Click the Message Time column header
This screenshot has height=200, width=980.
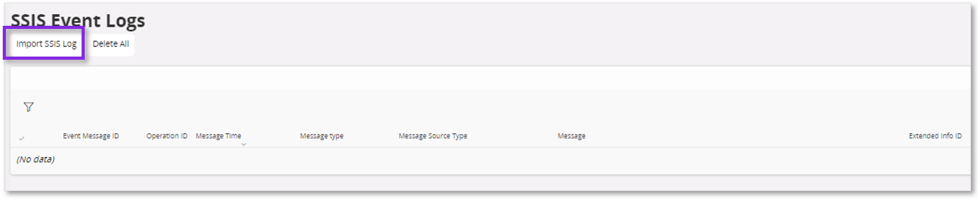click(x=218, y=136)
